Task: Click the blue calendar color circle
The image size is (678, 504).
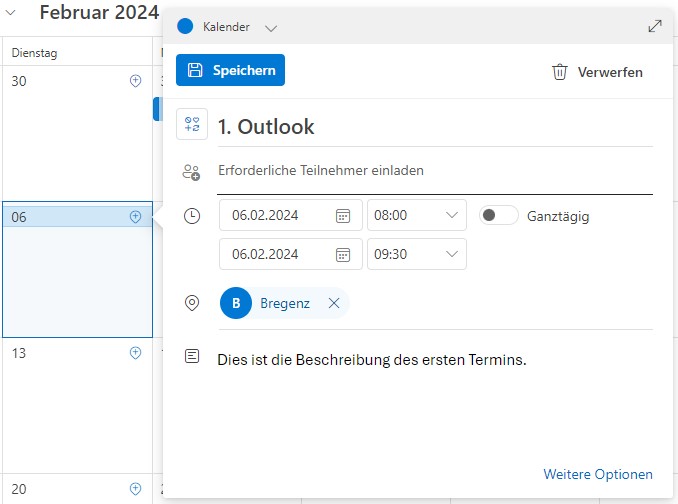Action: [x=184, y=26]
